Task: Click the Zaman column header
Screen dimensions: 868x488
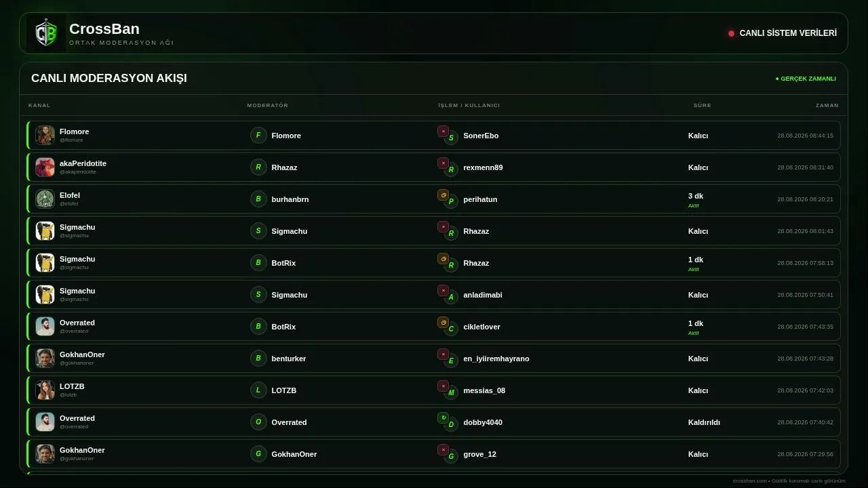Action: point(827,105)
